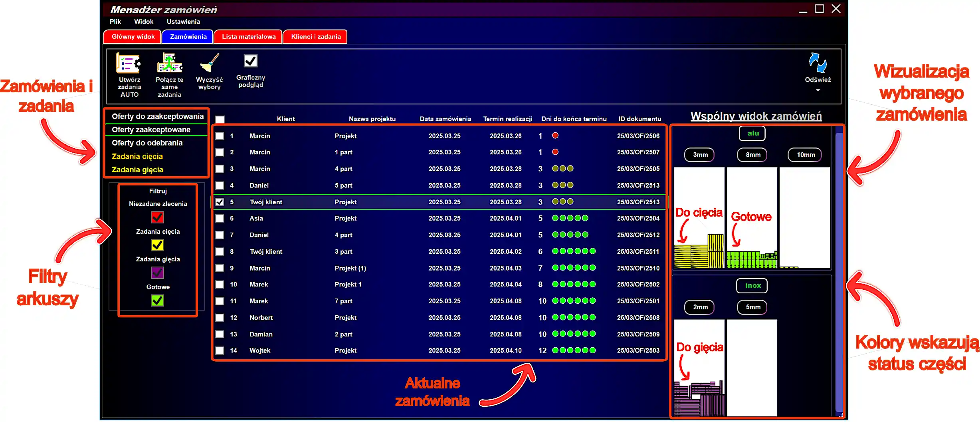Uncheck row 5 Twój klient checkbox
Image resolution: width=980 pixels, height=422 pixels.
pyautogui.click(x=220, y=202)
